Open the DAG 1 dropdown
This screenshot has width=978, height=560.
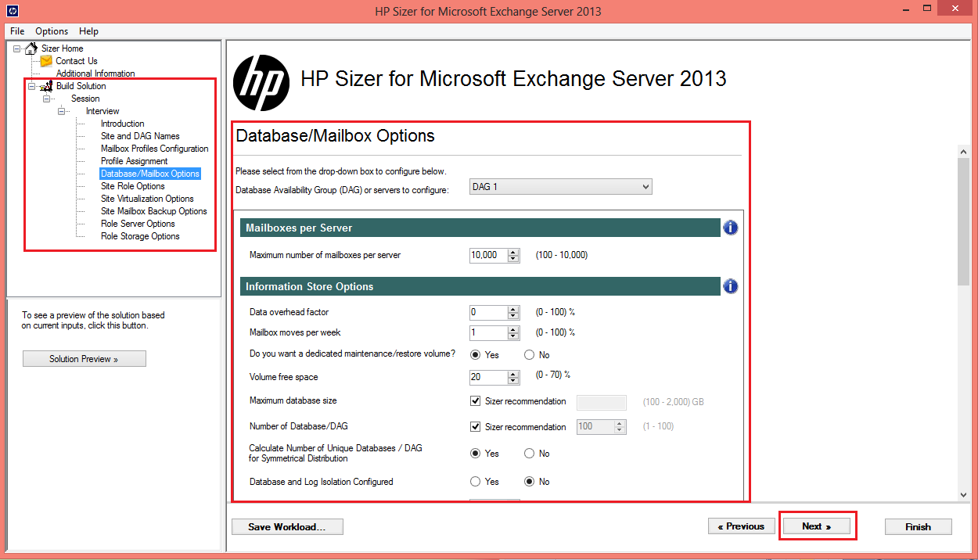[560, 187]
